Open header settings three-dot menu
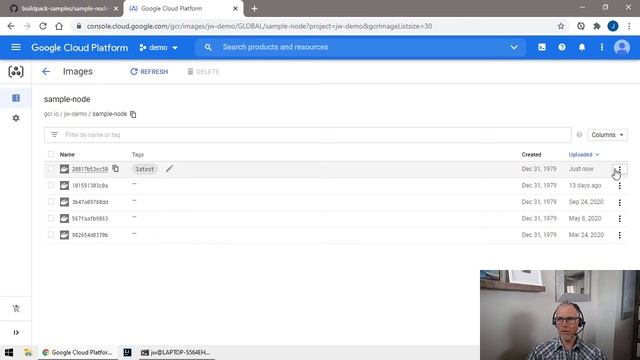 (602, 47)
